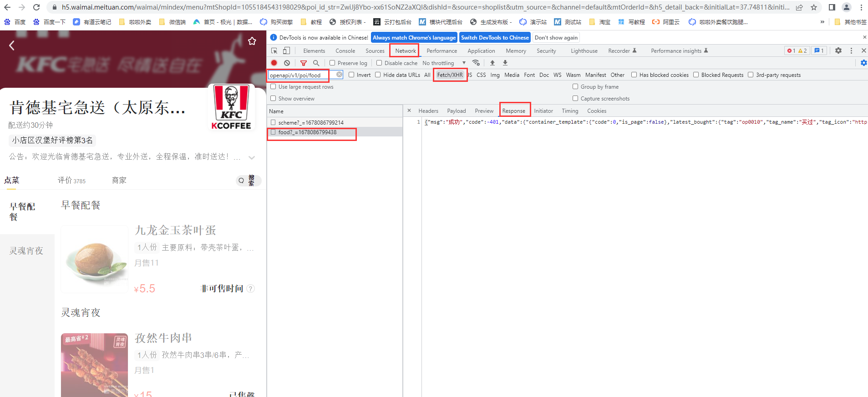
Task: Enable Group by frame
Action: [x=575, y=86]
